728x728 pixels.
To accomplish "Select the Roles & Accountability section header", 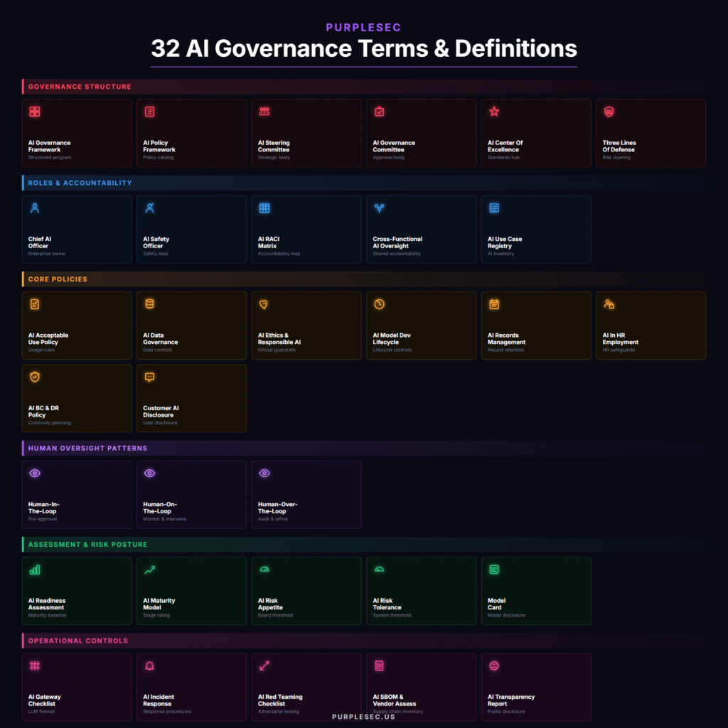I will 364,183.
